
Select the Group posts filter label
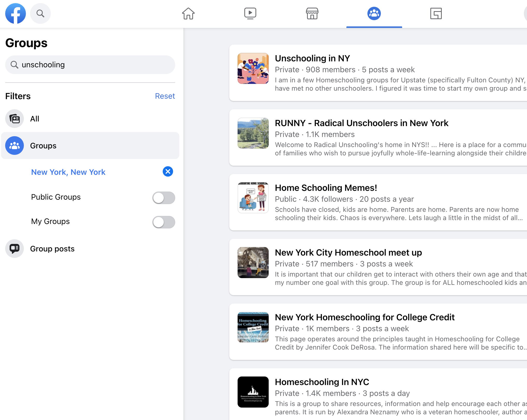(x=52, y=249)
